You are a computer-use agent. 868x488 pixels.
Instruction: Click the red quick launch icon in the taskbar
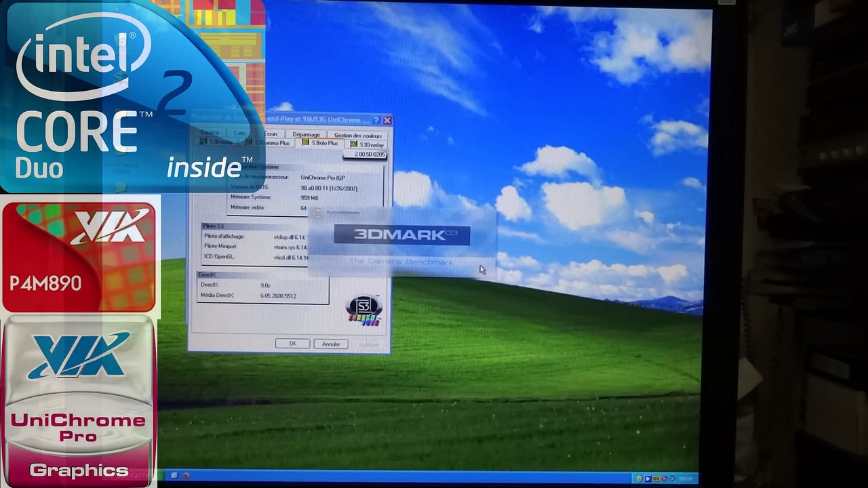pyautogui.click(x=186, y=476)
